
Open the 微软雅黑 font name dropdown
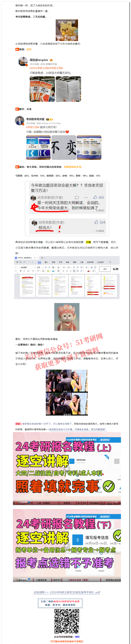(27, 267)
